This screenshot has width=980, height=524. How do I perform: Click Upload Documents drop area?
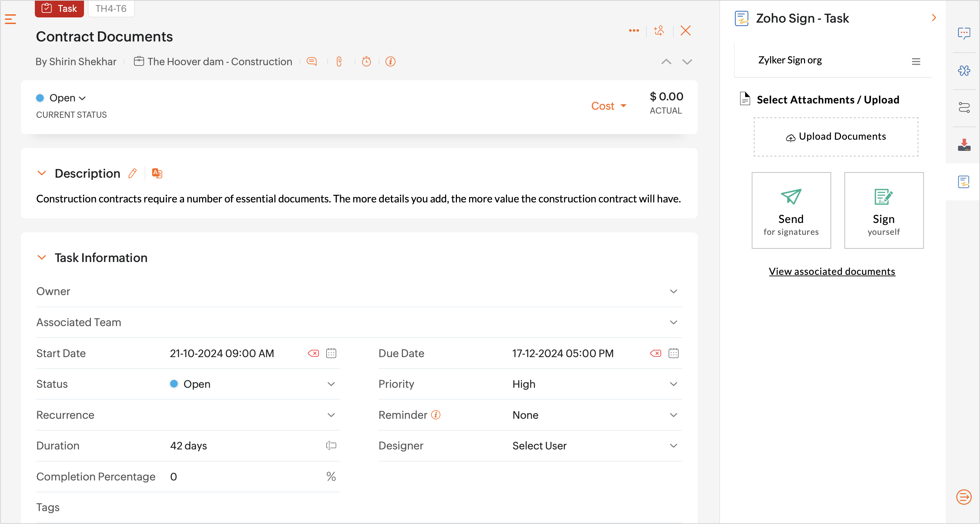(x=836, y=137)
